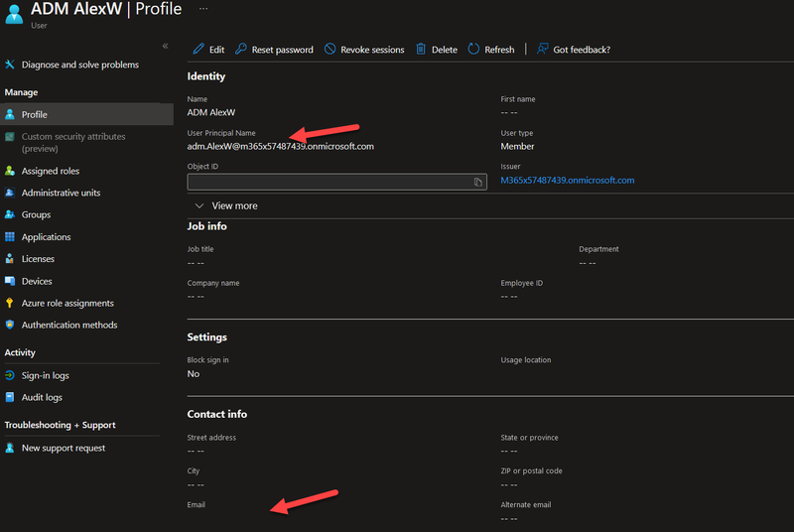Copy Object ID using the copy icon

click(x=478, y=183)
